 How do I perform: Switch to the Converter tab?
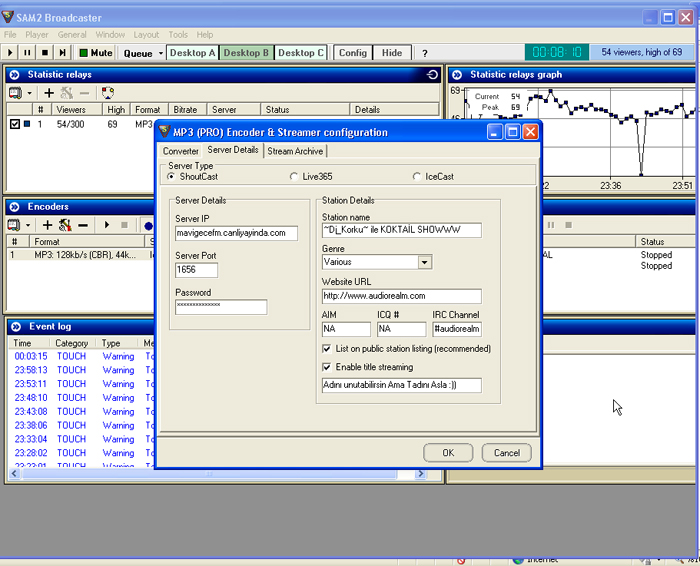[180, 151]
